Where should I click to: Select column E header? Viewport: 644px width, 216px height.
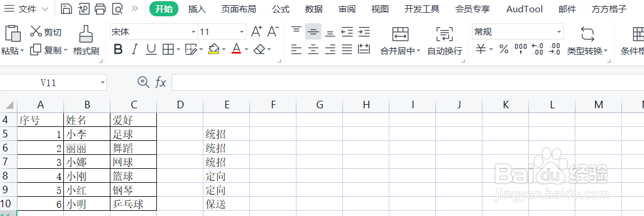226,105
